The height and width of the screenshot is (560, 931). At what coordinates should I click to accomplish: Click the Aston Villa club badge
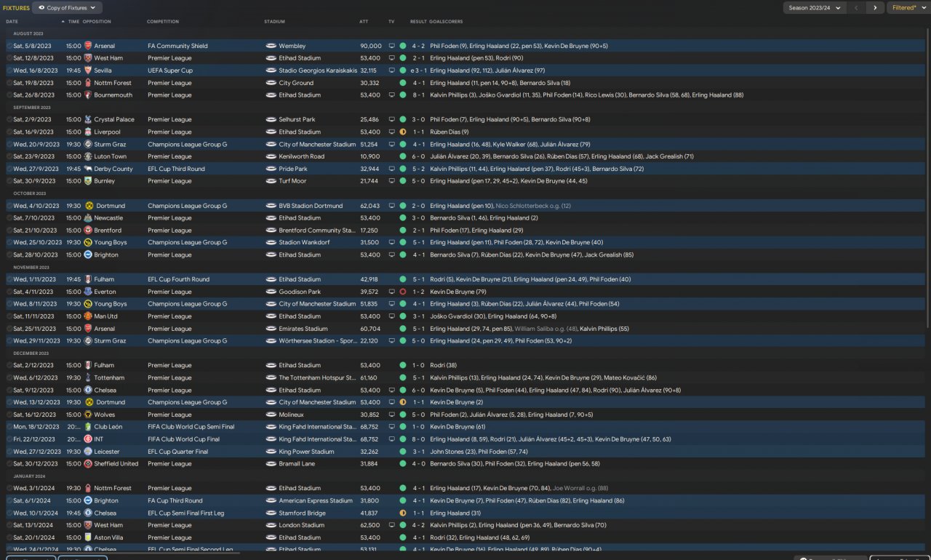[x=88, y=538]
